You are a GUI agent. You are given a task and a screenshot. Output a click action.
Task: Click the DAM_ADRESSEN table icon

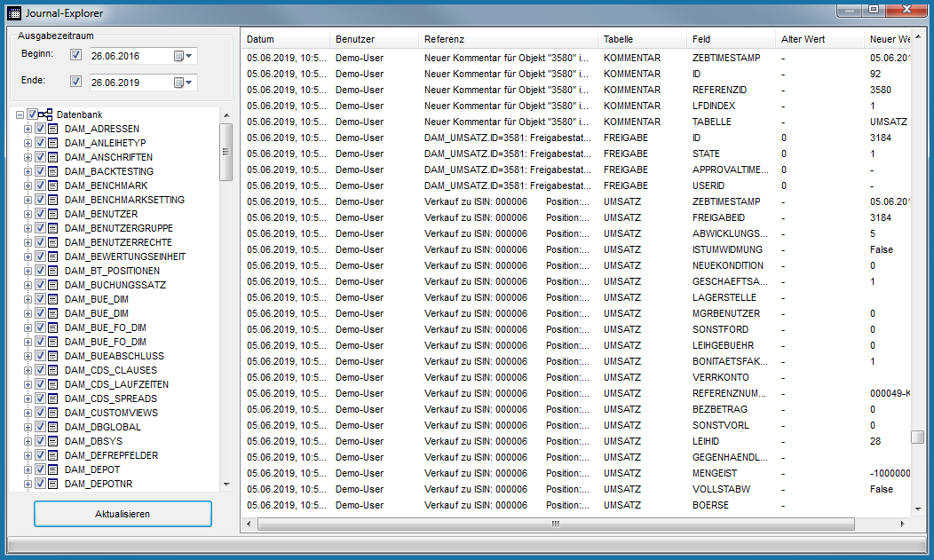point(53,129)
